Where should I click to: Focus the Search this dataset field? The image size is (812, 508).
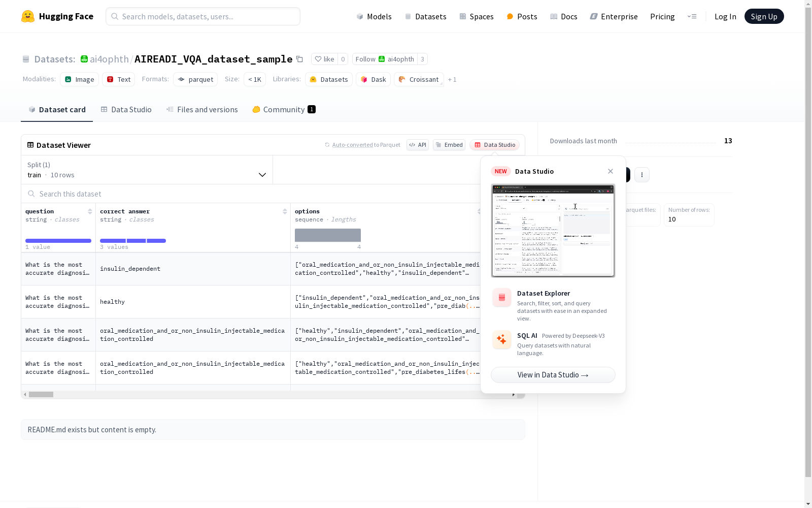[251, 194]
